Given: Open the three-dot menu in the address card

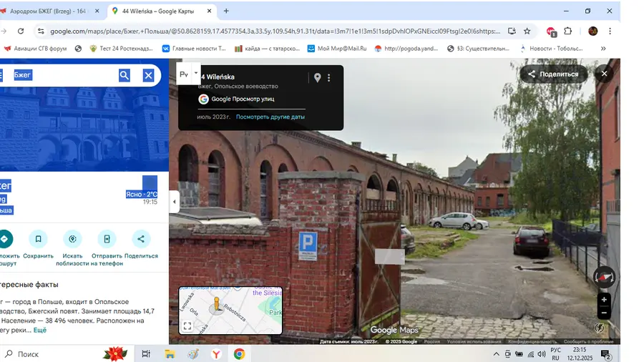Looking at the screenshot, I should 329,77.
